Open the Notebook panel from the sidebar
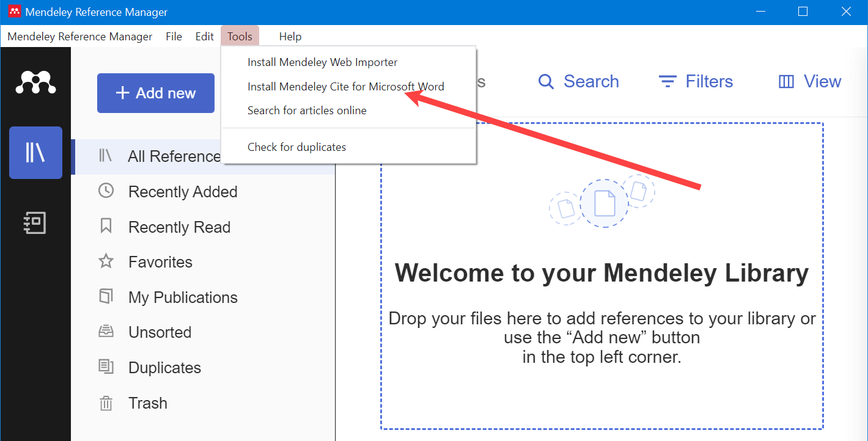 pyautogui.click(x=35, y=222)
